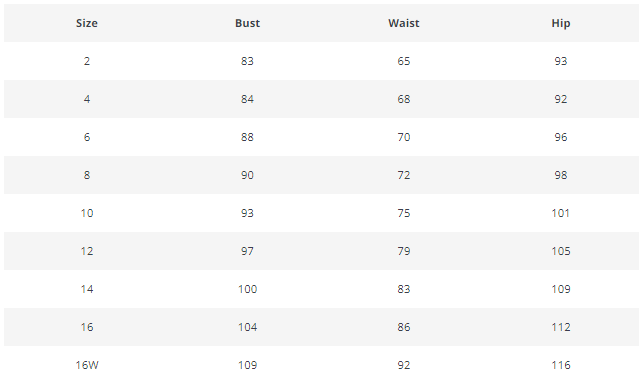This screenshot has height=381, width=643.
Task: Click bust value 84 for size 4
Action: point(247,99)
